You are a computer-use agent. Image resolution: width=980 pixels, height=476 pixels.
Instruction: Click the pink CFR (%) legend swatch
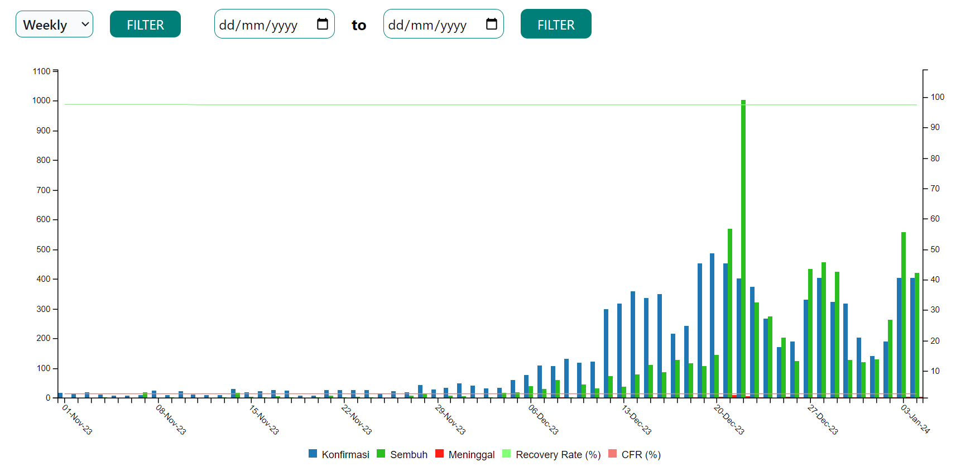[x=612, y=454]
